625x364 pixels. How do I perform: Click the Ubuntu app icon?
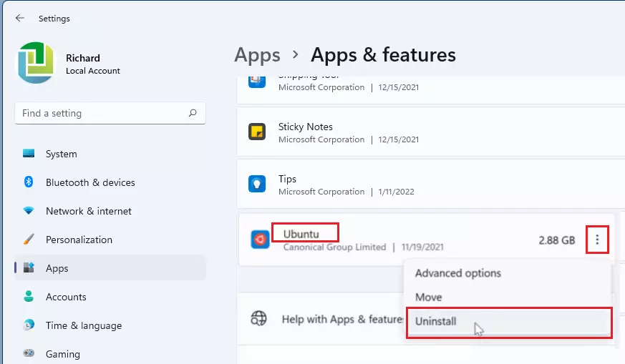(260, 240)
